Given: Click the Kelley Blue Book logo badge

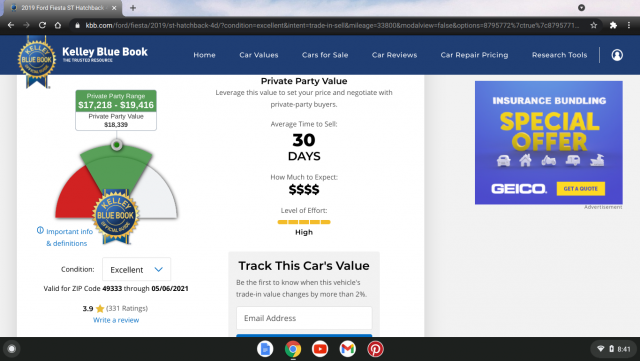Looking at the screenshot, I should (37, 61).
